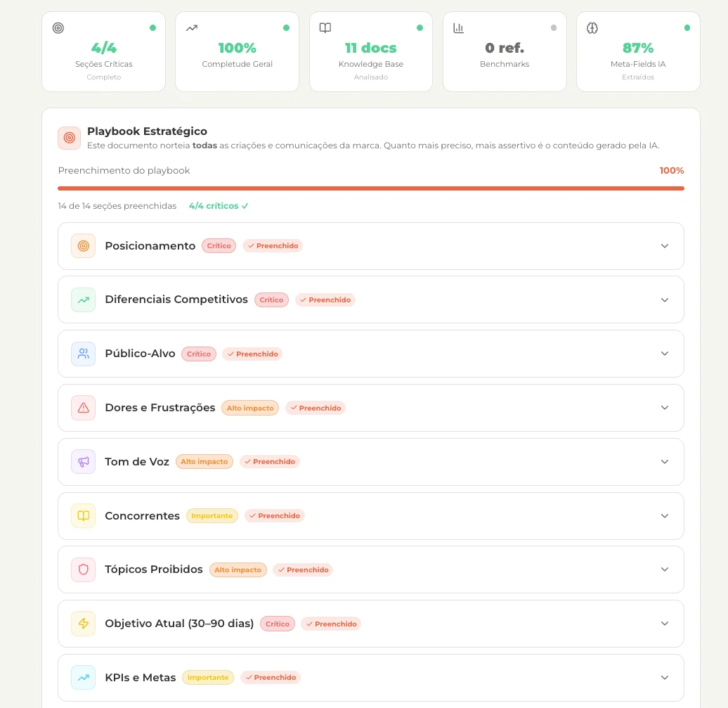Click the Concorrentes book icon
This screenshot has width=728, height=708.
(83, 515)
